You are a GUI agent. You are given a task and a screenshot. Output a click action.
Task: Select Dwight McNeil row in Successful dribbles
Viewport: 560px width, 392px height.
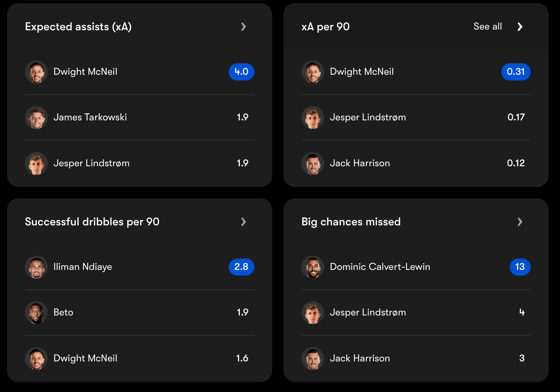pos(139,359)
